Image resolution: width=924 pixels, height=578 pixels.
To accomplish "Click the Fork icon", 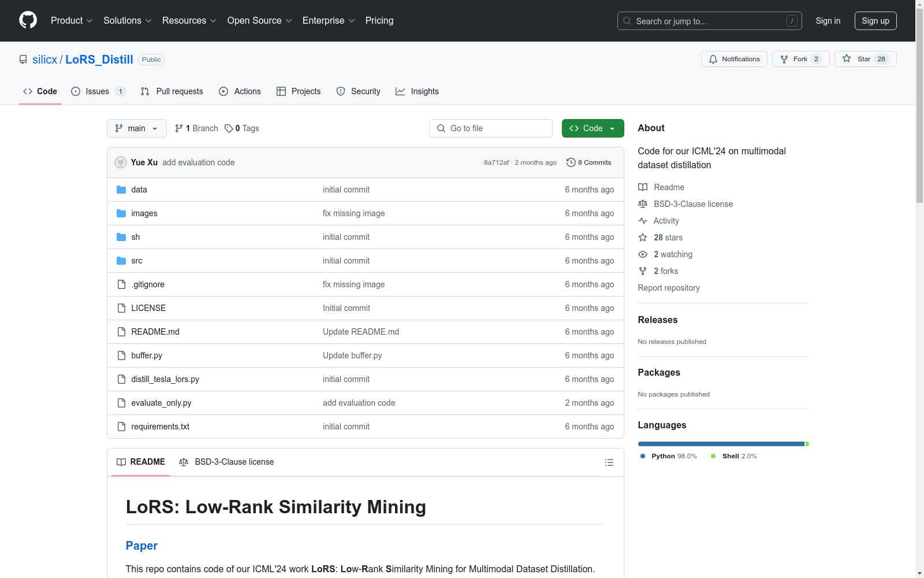I will click(x=784, y=59).
